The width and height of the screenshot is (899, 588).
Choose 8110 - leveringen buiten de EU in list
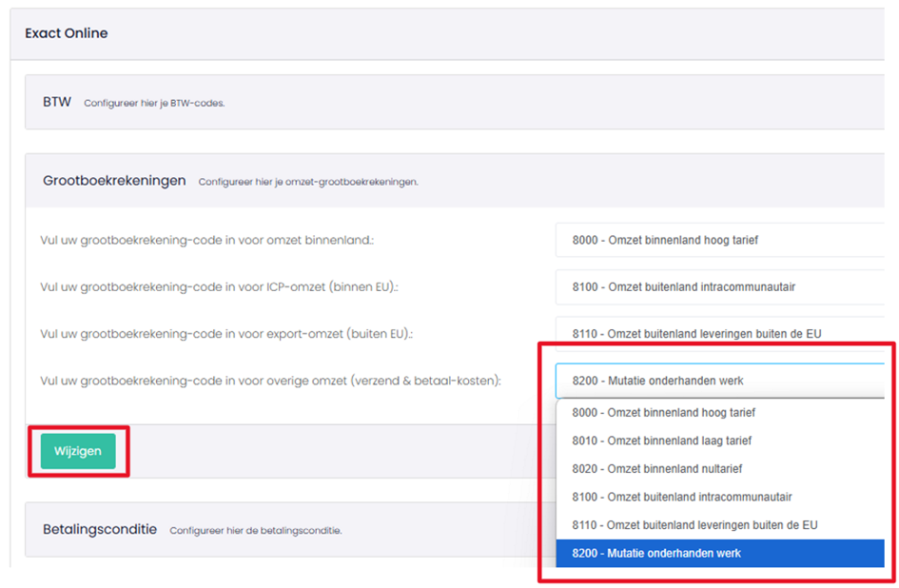click(x=719, y=525)
